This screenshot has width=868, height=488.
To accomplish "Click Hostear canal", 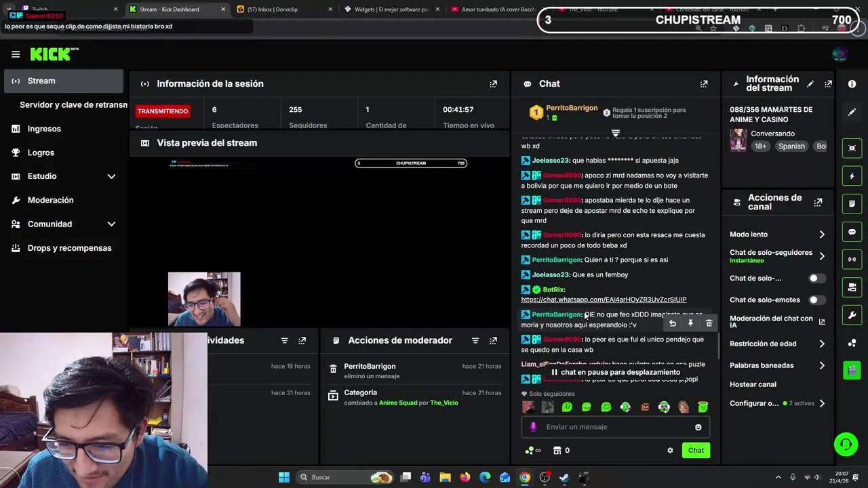I will pyautogui.click(x=753, y=385).
